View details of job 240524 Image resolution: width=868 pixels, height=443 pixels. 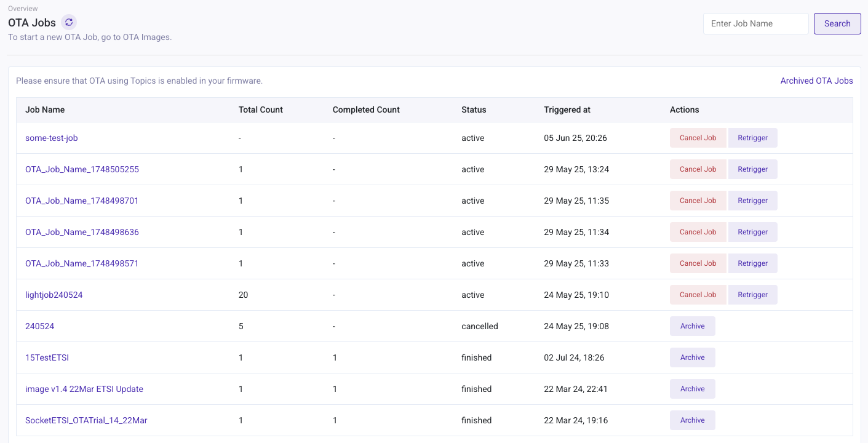coord(39,326)
